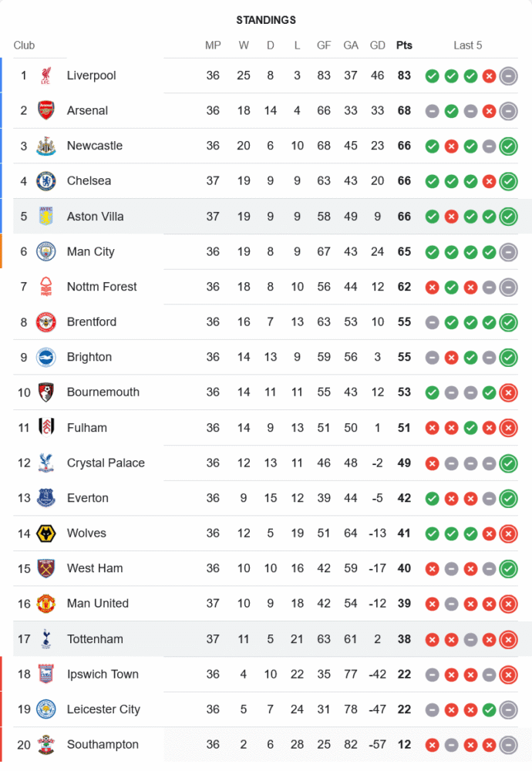This screenshot has height=771, width=532.
Task: Click the Man City crest icon
Action: (x=46, y=251)
